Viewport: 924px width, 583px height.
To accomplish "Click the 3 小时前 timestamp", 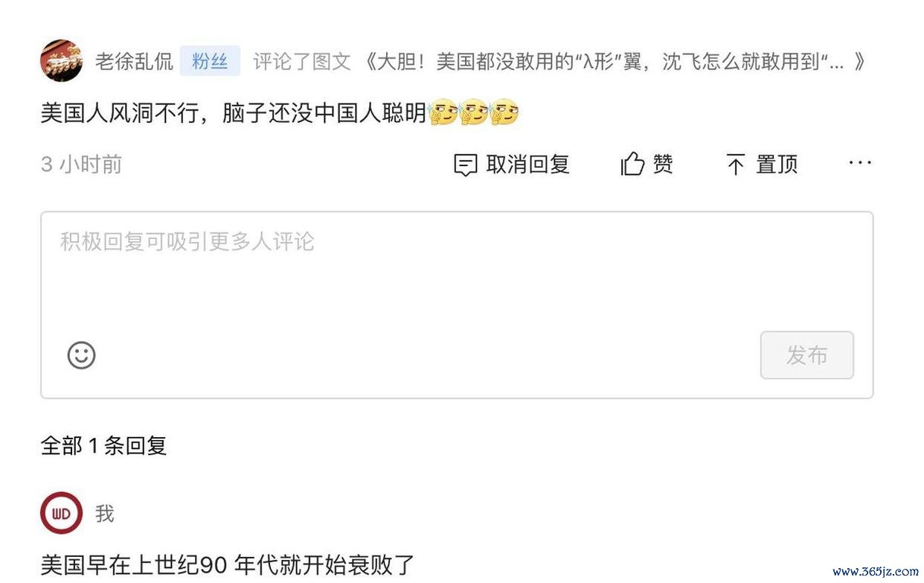I will 81,164.
